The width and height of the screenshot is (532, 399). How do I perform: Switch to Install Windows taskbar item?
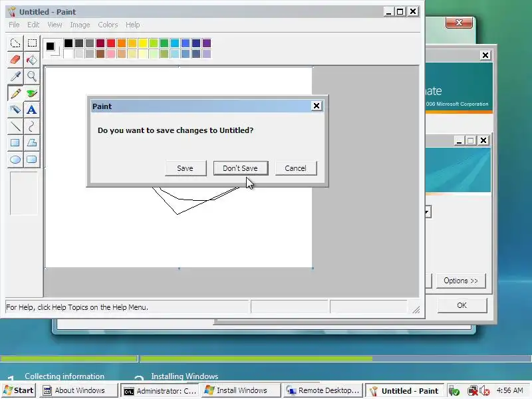click(x=241, y=390)
